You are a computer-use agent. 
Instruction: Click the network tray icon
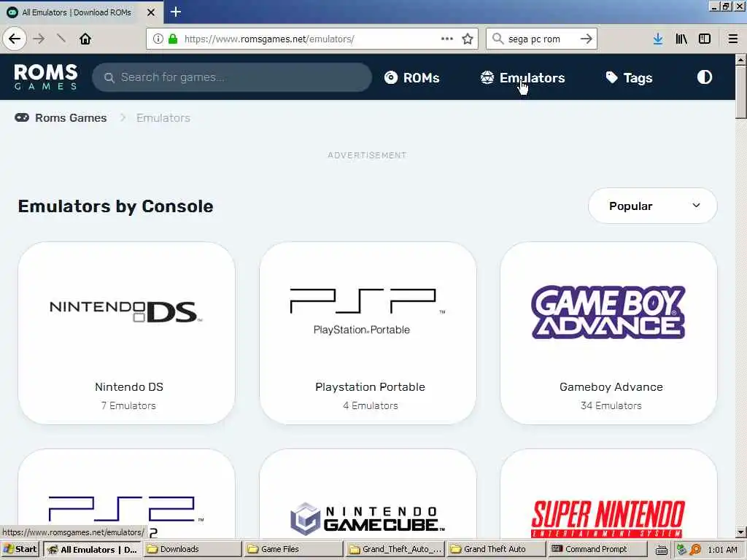681,550
